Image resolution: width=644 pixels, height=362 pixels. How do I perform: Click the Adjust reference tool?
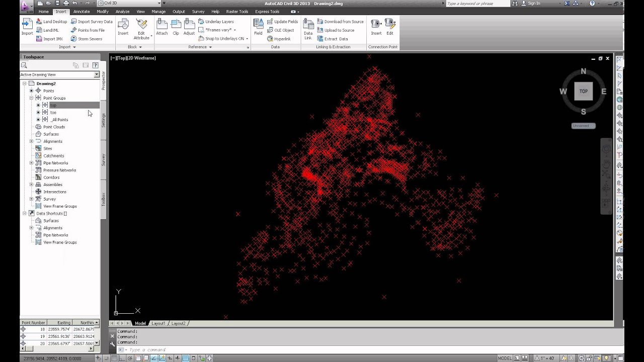pos(189,27)
